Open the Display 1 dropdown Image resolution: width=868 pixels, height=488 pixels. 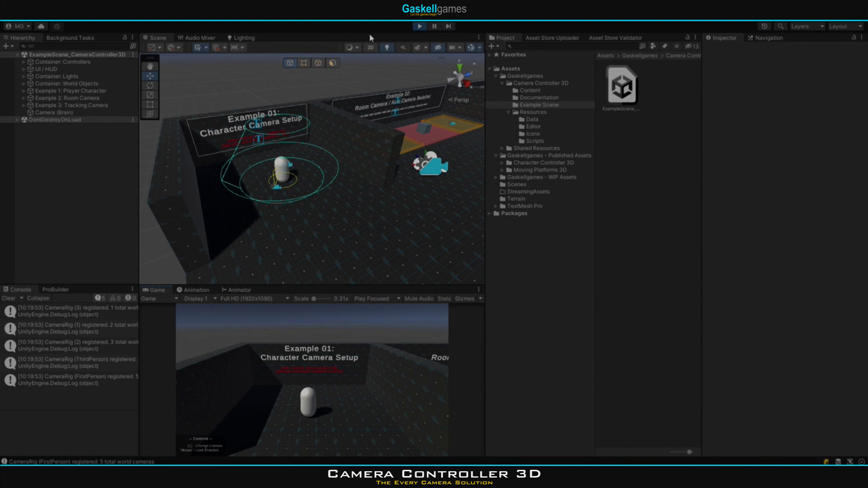click(200, 299)
